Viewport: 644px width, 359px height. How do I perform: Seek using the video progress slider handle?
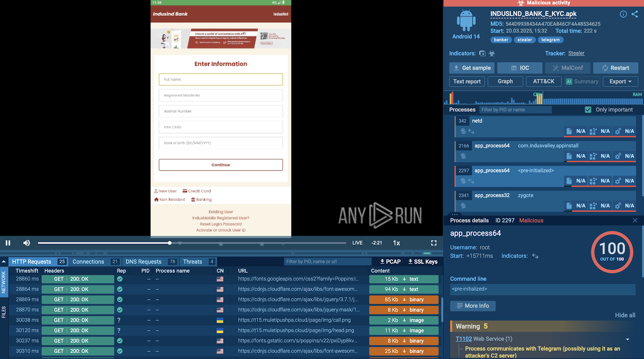[x=170, y=243]
